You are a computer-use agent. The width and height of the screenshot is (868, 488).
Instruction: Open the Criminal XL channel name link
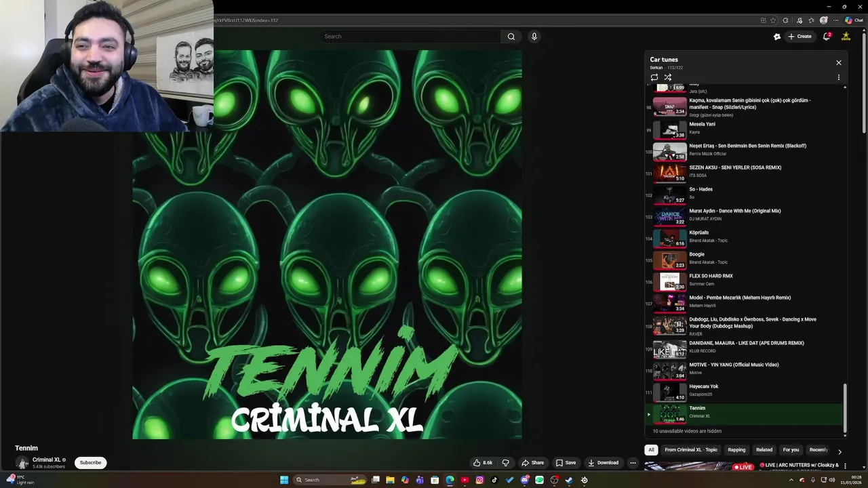tap(47, 460)
